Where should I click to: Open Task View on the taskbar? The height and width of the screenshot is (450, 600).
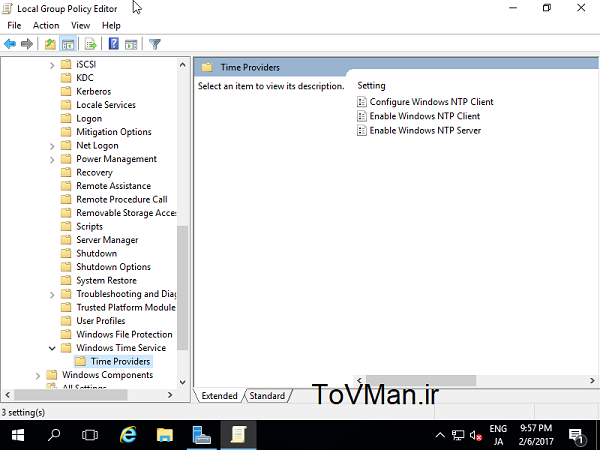coord(90,435)
